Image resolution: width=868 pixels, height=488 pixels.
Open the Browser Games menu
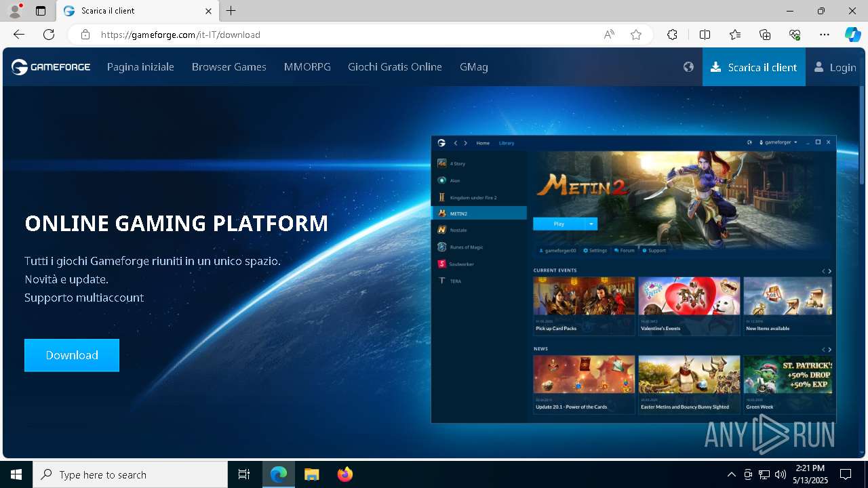pos(229,66)
